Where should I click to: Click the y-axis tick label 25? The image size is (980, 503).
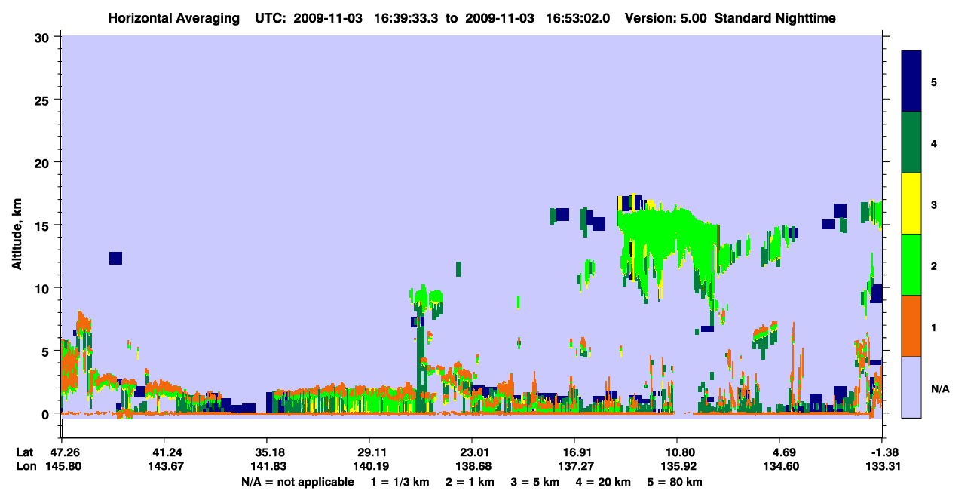point(44,100)
